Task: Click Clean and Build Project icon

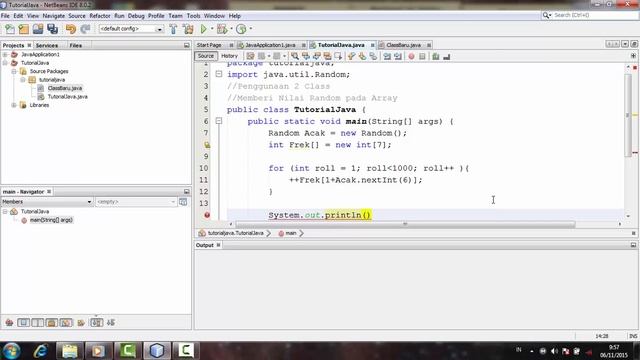Action: [x=188, y=29]
